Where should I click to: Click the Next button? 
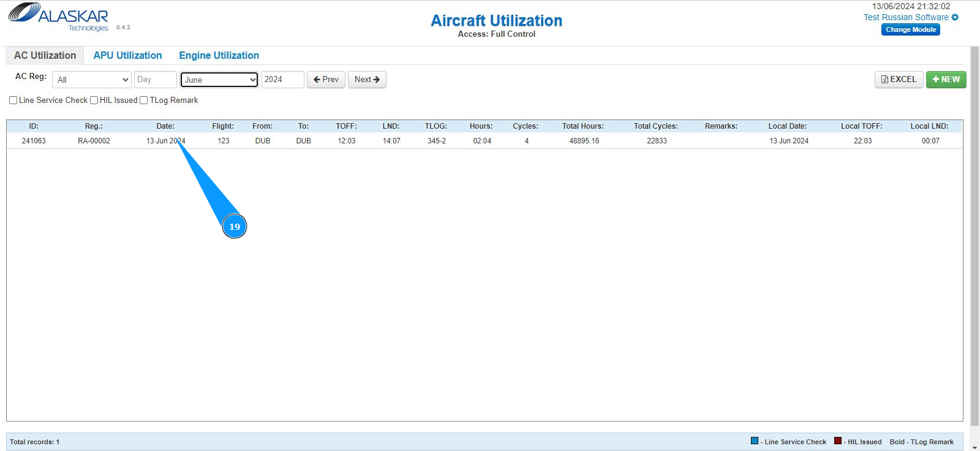(367, 80)
